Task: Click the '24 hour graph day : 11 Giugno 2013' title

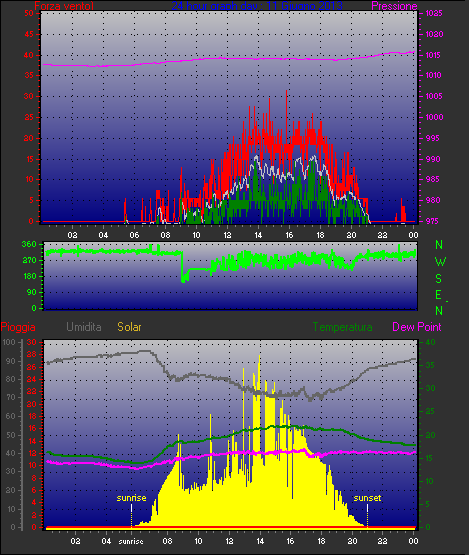Action: click(257, 6)
